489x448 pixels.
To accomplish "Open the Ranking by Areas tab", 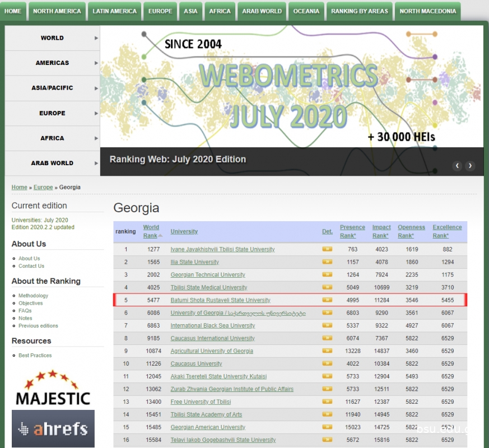I will 359,11.
